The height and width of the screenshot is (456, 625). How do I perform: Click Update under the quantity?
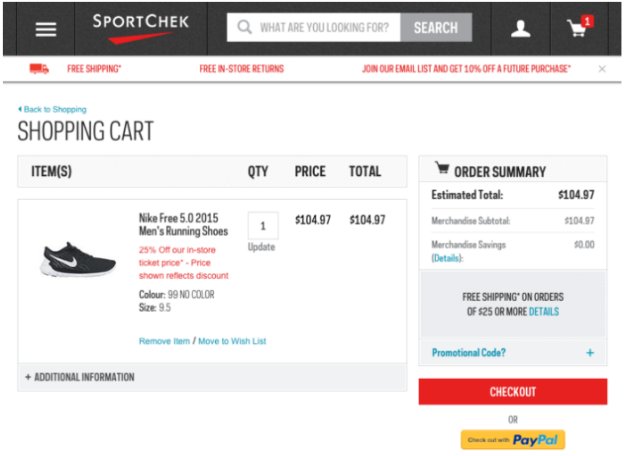pos(261,247)
